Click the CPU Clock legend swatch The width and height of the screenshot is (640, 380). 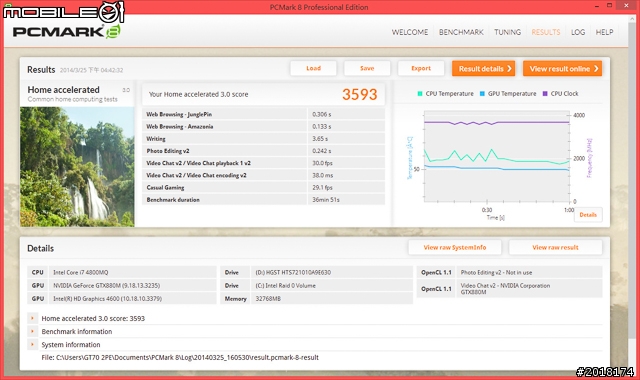coord(545,93)
